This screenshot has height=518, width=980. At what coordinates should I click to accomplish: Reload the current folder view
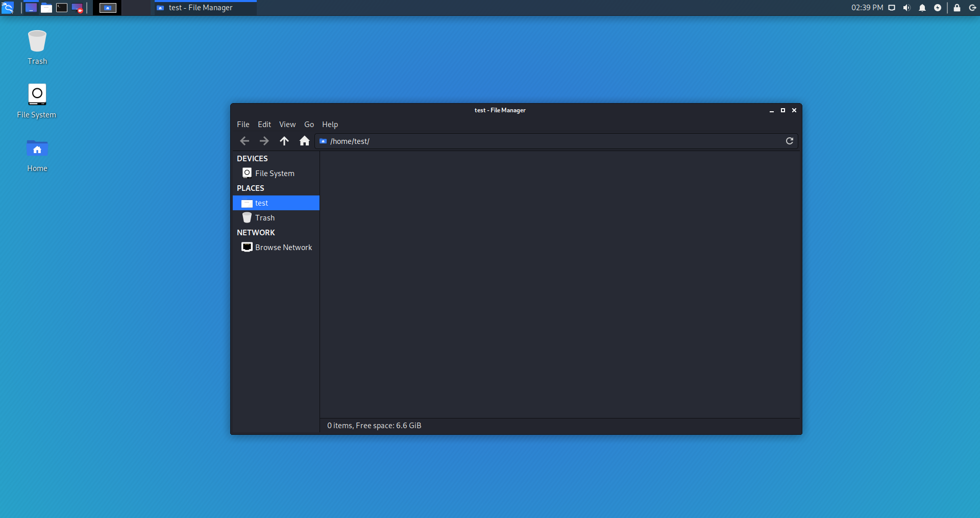(x=789, y=141)
